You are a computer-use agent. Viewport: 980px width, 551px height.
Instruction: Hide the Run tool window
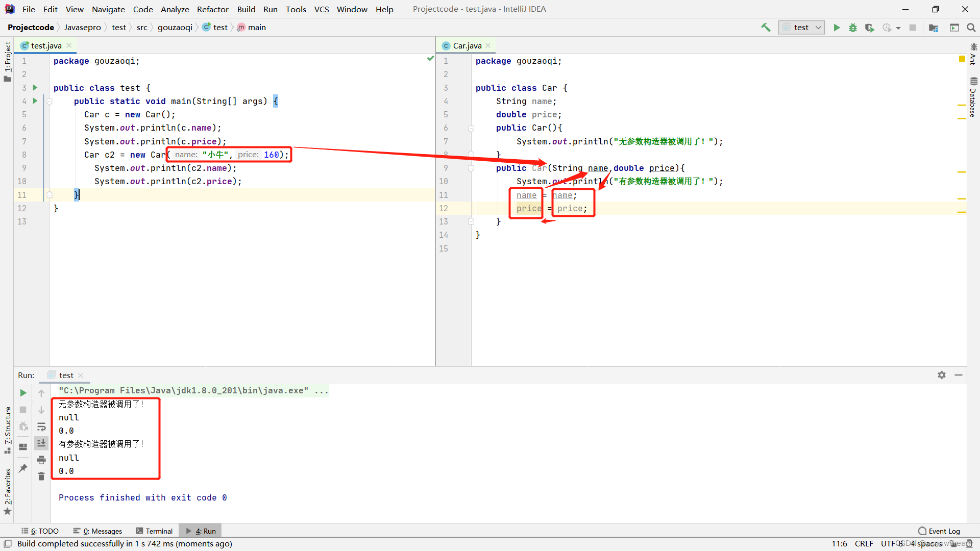point(959,375)
